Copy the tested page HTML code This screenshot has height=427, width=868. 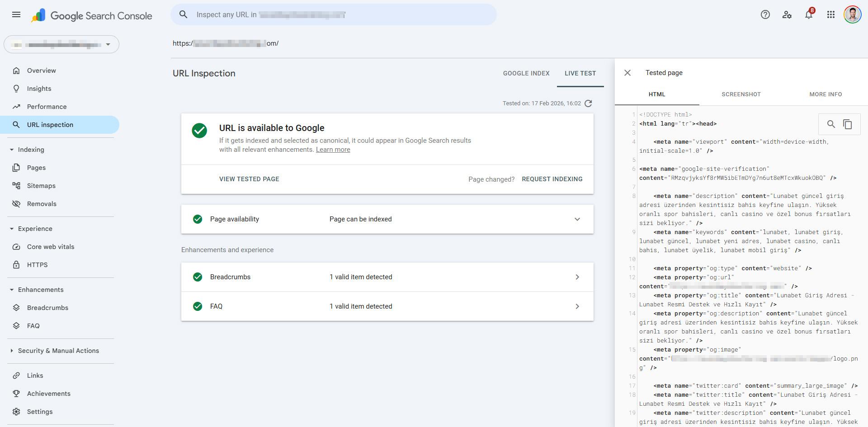(x=848, y=124)
